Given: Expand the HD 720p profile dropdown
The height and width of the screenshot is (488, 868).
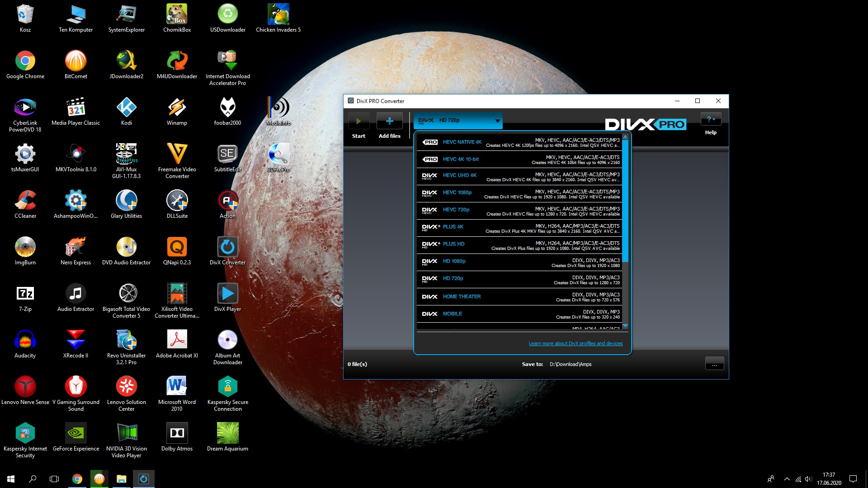Looking at the screenshot, I should pyautogui.click(x=458, y=121).
